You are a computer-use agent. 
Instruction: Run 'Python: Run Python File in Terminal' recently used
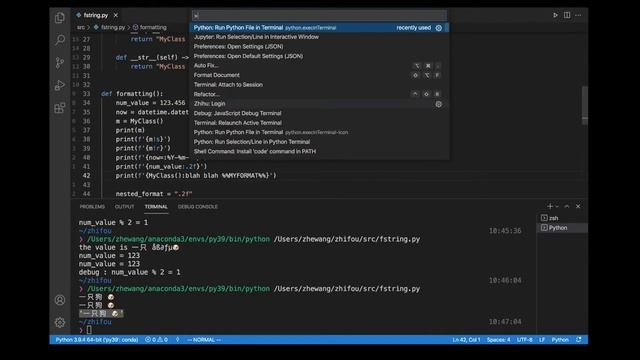[x=319, y=28]
